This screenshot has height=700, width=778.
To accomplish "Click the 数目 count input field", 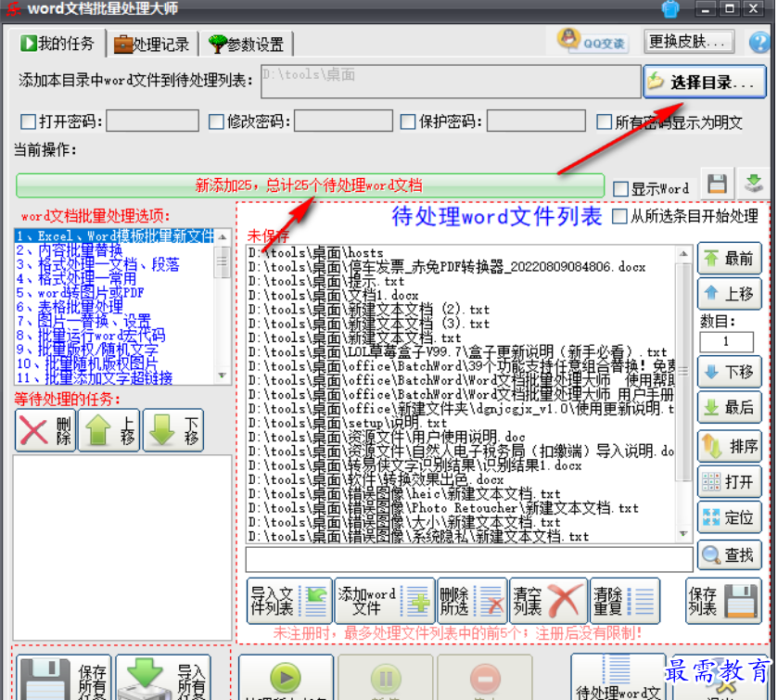I will point(726,341).
